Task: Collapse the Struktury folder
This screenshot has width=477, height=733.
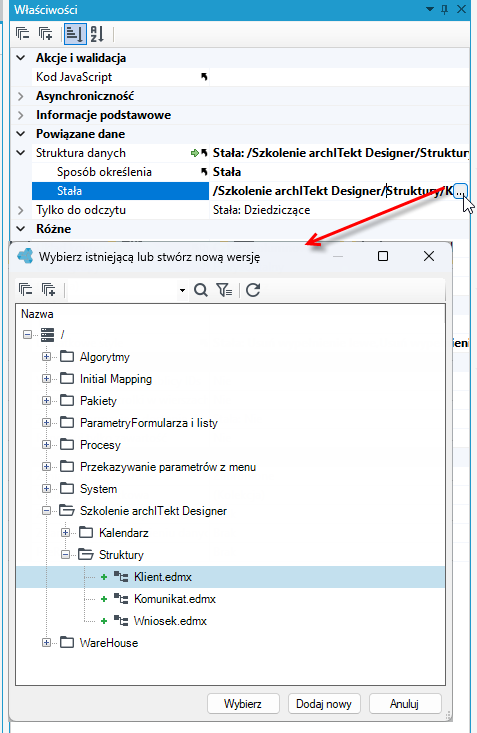Action: coord(65,555)
